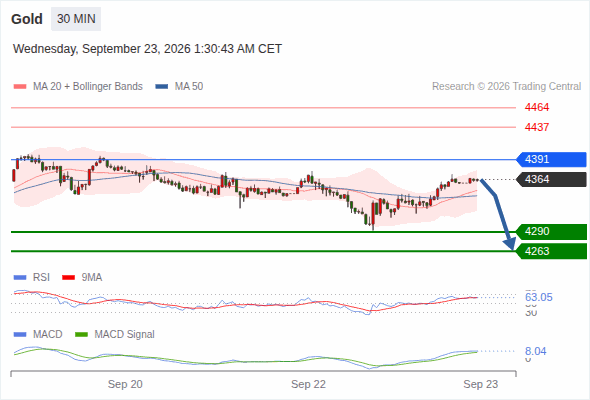Click the Research Trading Central copyright text
Viewport: 590px width, 400px height.
point(506,87)
